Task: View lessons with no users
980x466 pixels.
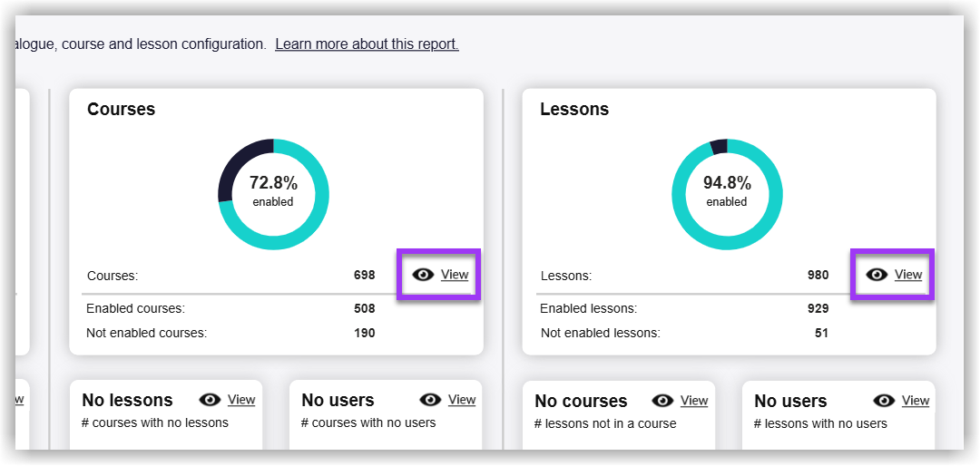Action: (x=915, y=401)
